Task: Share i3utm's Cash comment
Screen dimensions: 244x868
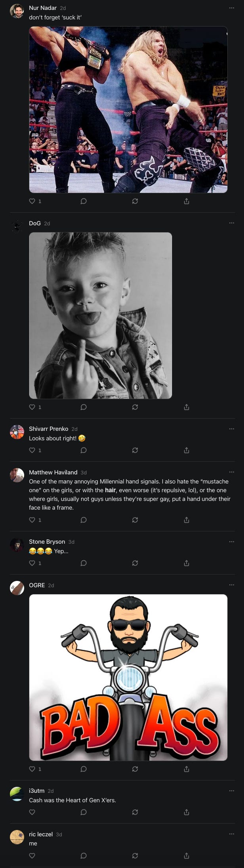Action: pos(187,812)
